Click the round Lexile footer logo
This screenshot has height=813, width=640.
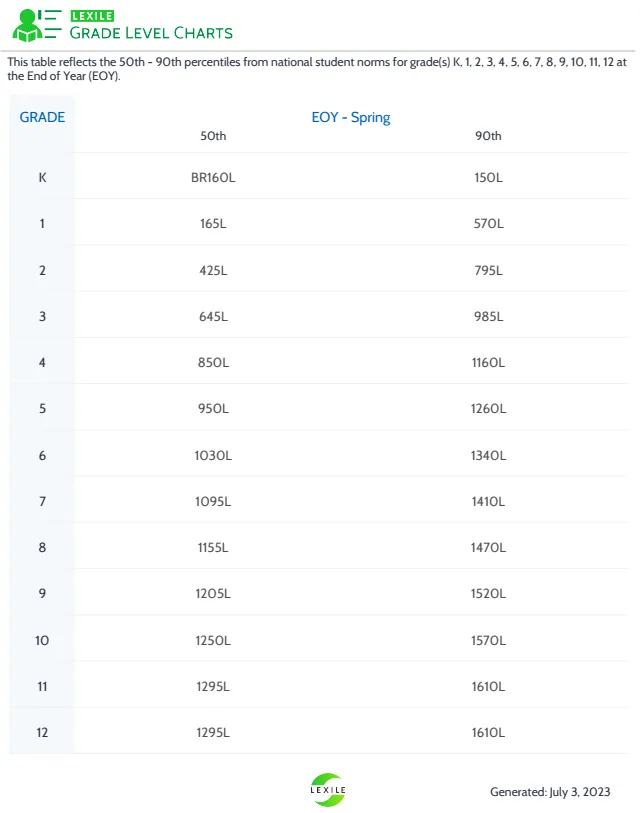click(328, 790)
